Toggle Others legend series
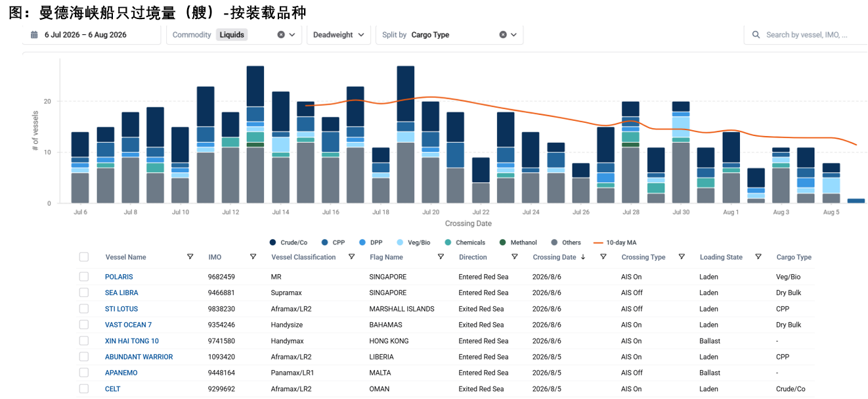This screenshot has height=399, width=868. click(566, 243)
